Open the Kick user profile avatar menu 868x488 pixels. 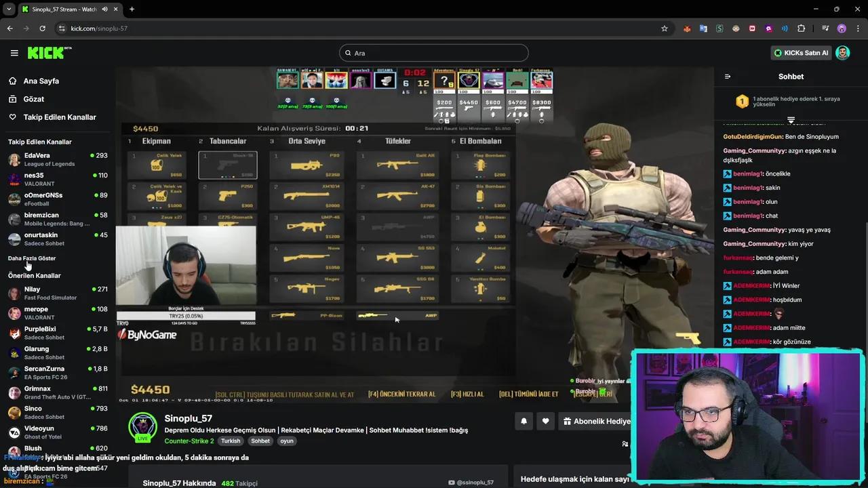[x=843, y=53]
